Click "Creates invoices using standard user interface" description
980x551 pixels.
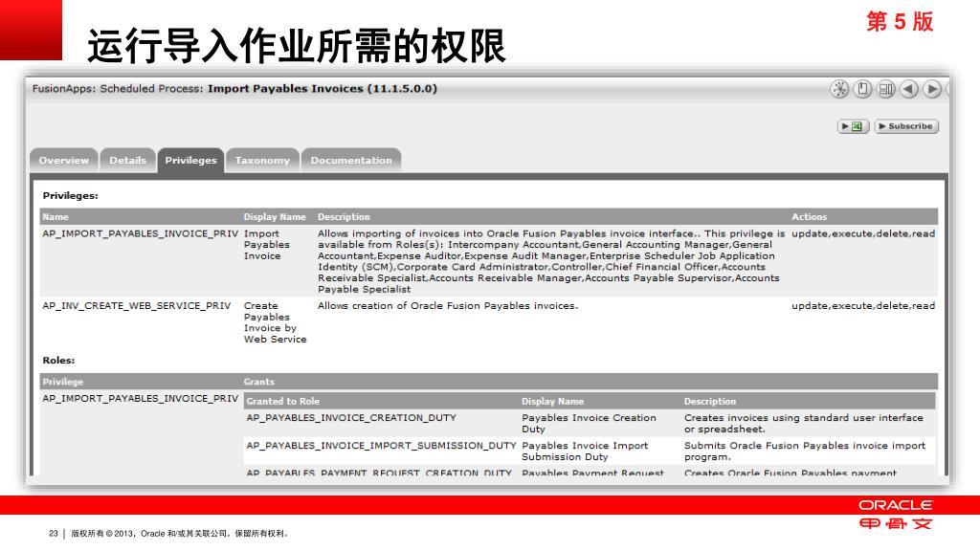click(x=803, y=424)
